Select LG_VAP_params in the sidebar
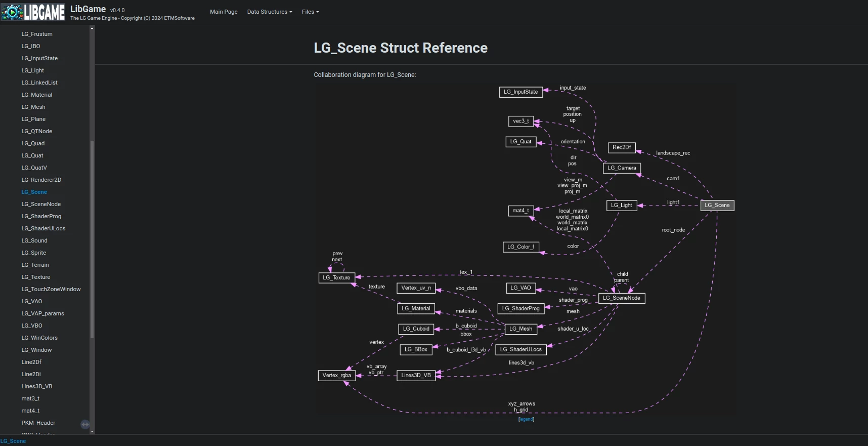Screen dimensions: 868x446 pos(43,313)
